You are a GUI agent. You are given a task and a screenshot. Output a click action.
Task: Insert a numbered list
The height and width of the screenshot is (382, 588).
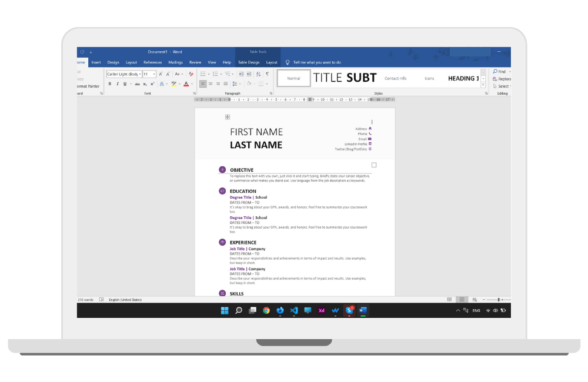tap(215, 74)
